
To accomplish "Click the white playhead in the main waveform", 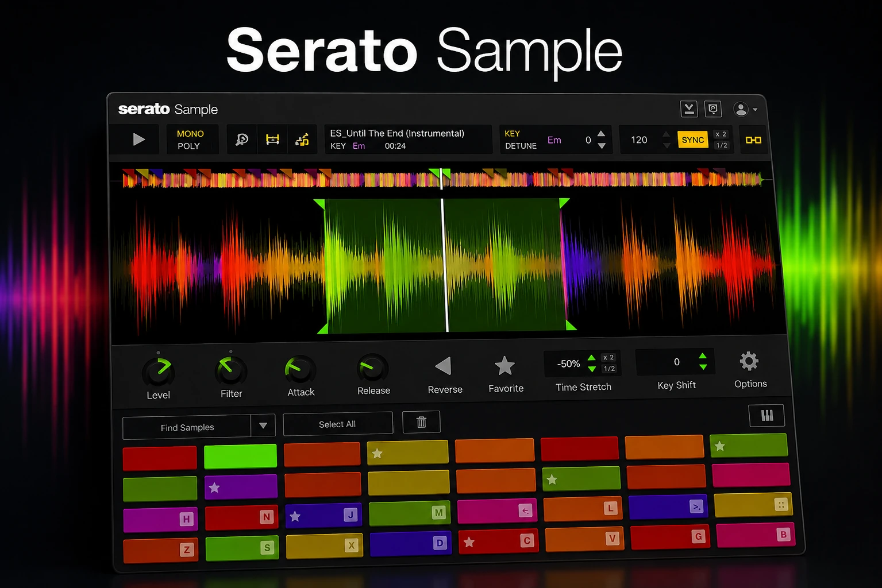I will tap(444, 265).
